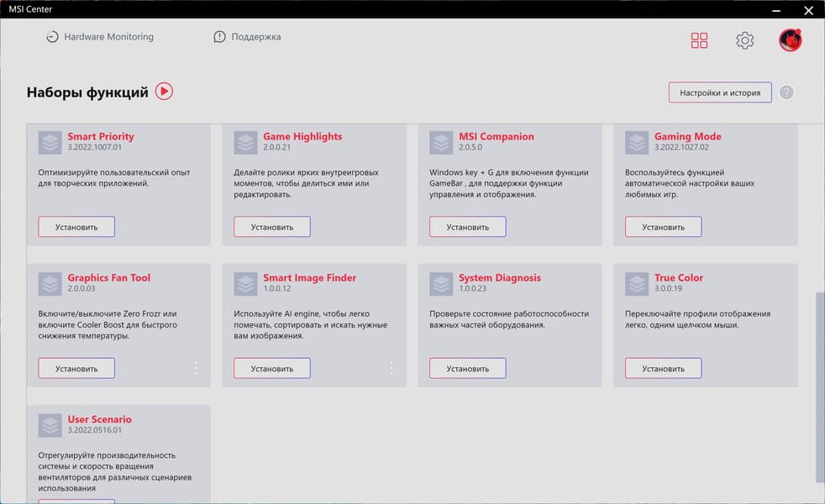Open Graphics Fan Tool more options dots
Image resolution: width=825 pixels, height=504 pixels.
click(x=196, y=368)
